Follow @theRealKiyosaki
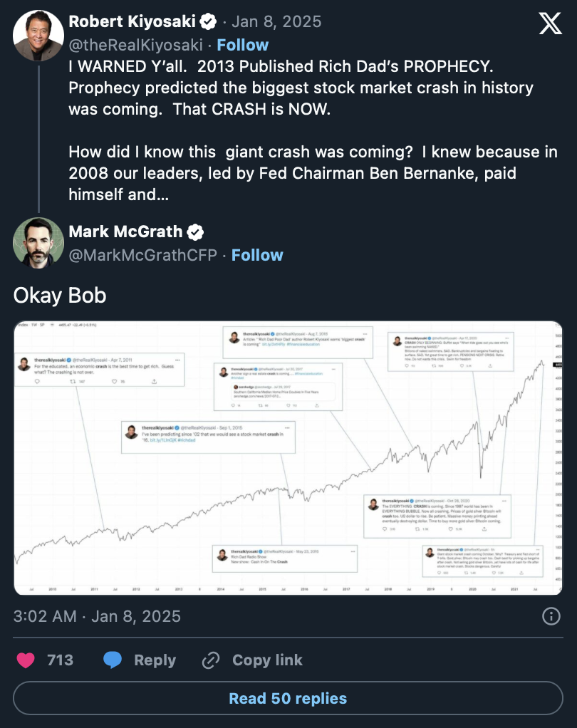The width and height of the screenshot is (577, 728). pyautogui.click(x=243, y=45)
